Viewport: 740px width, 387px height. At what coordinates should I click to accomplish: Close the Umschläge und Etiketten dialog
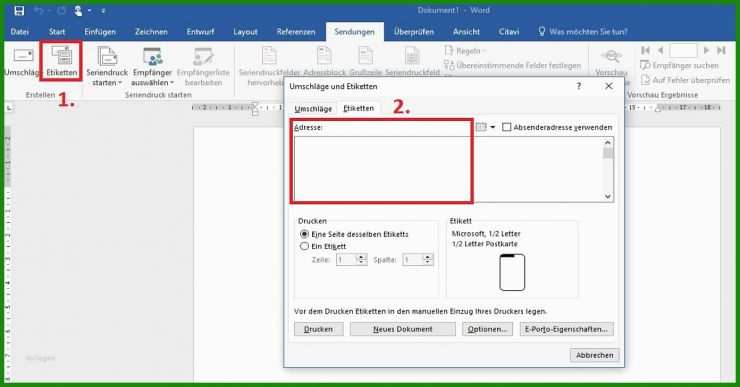coord(609,86)
